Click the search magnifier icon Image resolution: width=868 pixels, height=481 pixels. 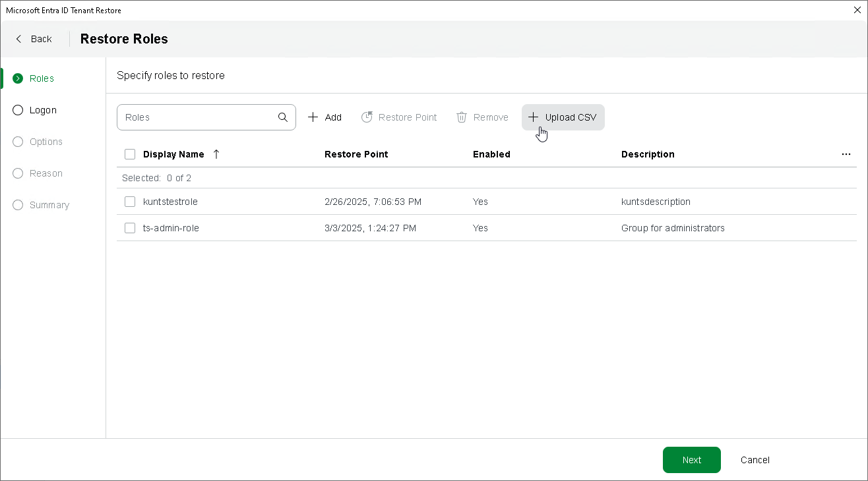pos(283,117)
